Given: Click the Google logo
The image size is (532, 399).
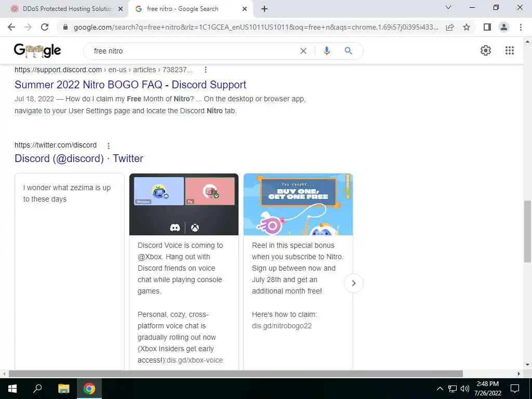Looking at the screenshot, I should [x=37, y=50].
